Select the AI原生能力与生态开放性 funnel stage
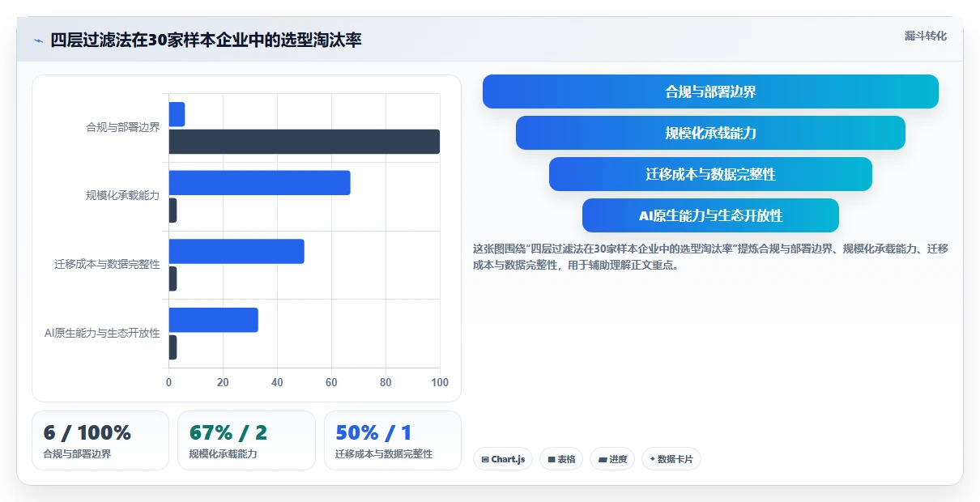980x502 pixels. pyautogui.click(x=710, y=215)
